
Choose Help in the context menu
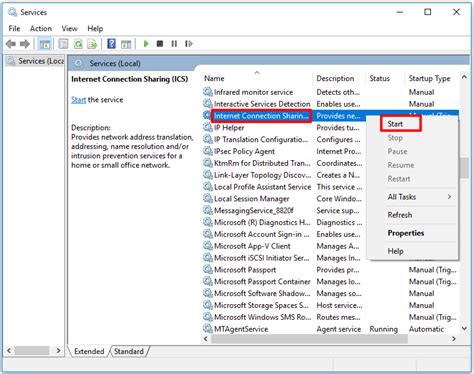click(x=395, y=251)
